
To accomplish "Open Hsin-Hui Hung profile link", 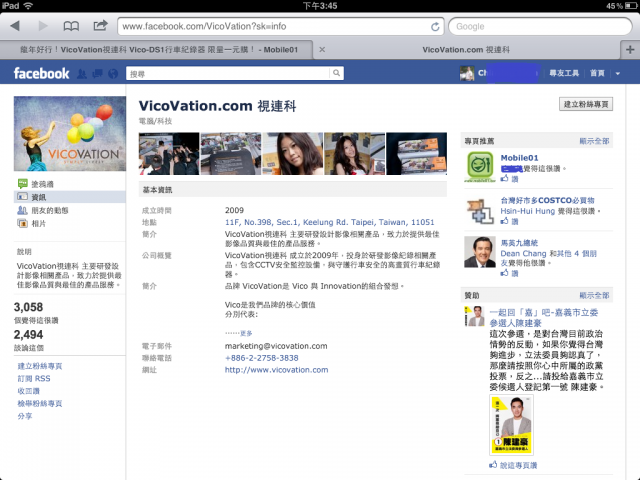I will pos(528,211).
